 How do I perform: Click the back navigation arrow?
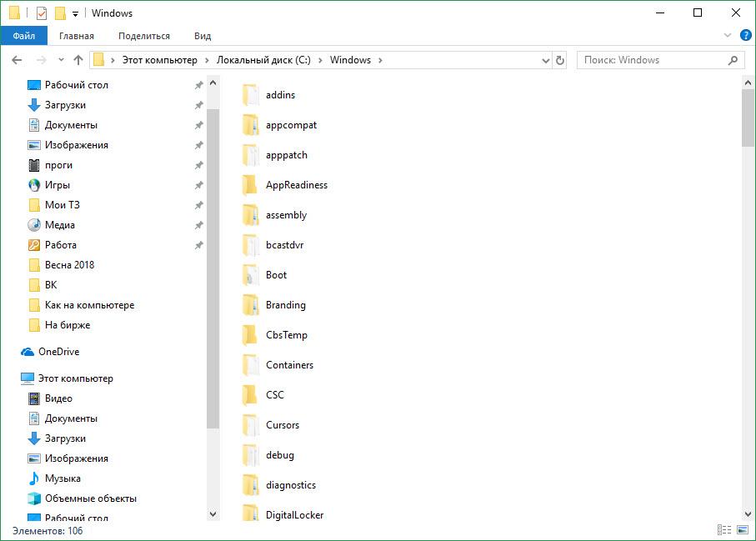click(x=18, y=60)
